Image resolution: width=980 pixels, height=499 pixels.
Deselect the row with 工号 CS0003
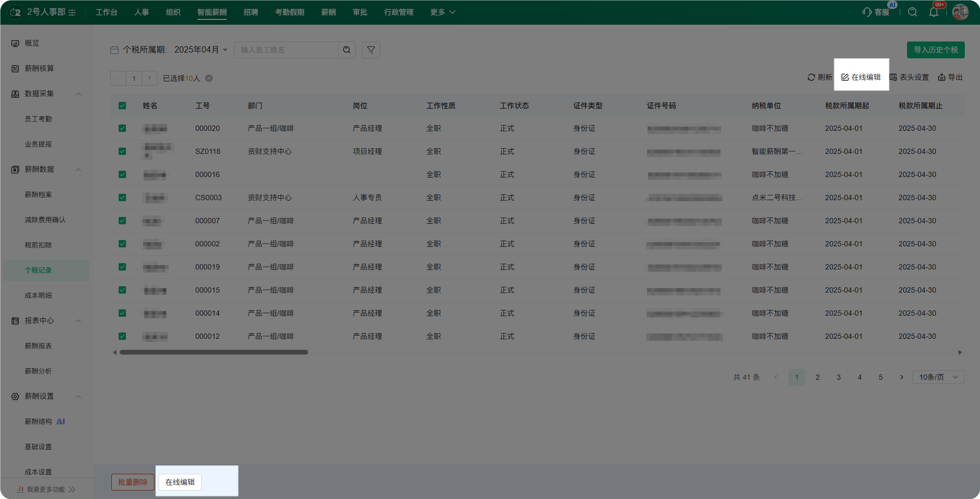122,197
